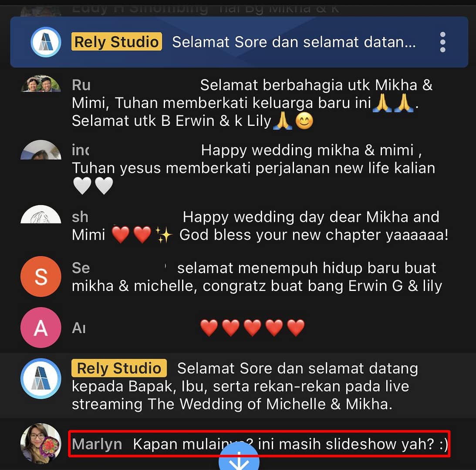This screenshot has width=476, height=470.
Task: Tap the Selamat berbahagia utk Mikha comment
Action: (x=252, y=103)
